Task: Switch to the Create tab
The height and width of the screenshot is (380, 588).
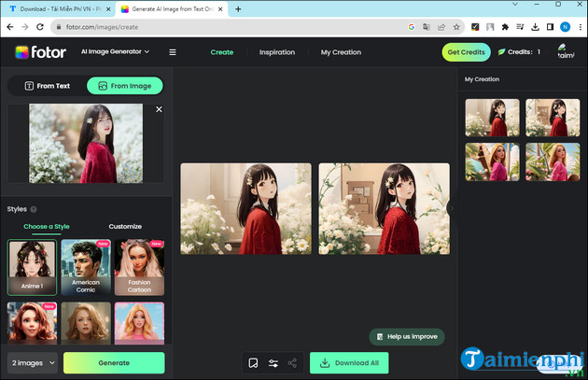Action: pyautogui.click(x=221, y=52)
